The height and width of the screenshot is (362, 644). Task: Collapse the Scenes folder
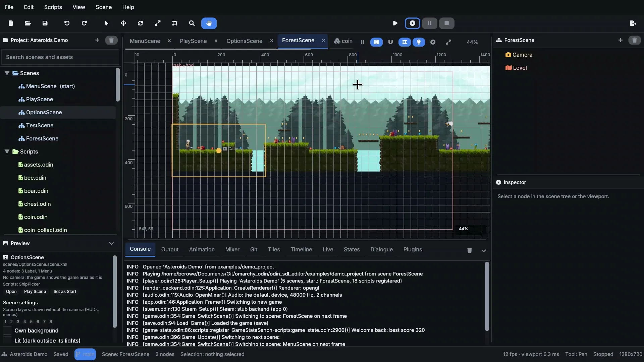(x=7, y=73)
